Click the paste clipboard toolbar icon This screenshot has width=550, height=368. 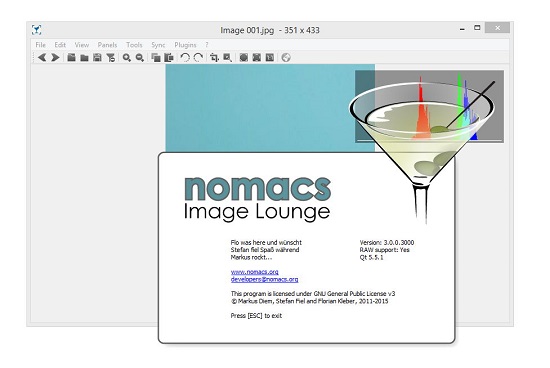click(169, 58)
